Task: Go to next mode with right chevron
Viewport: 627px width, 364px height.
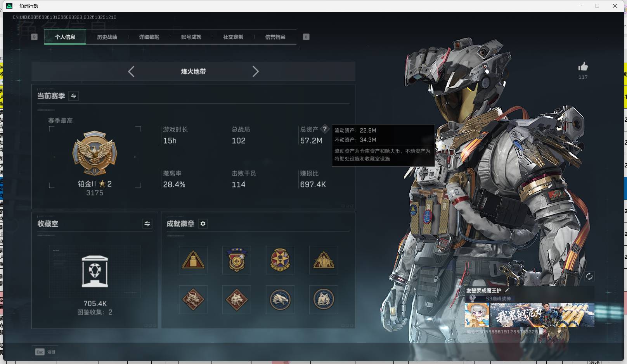Action: click(x=255, y=71)
